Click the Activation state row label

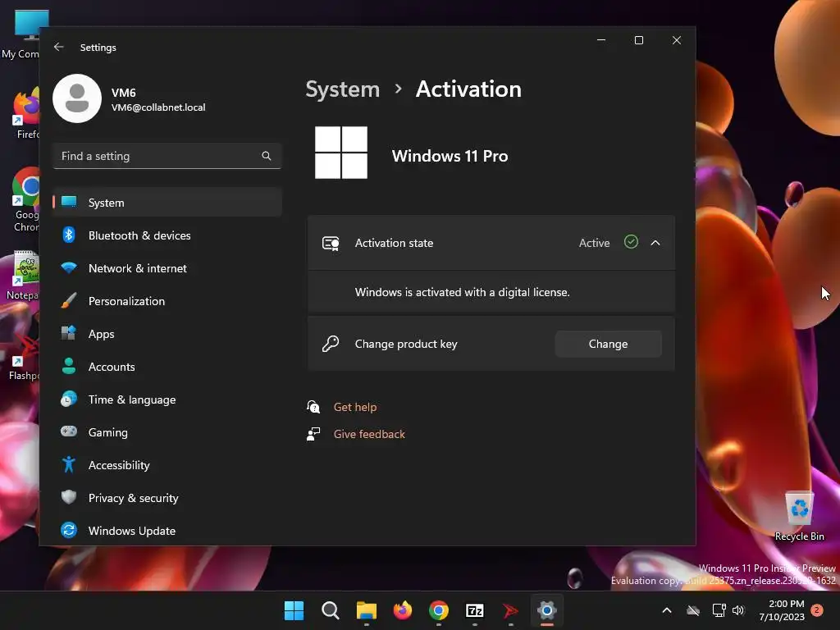coord(394,243)
